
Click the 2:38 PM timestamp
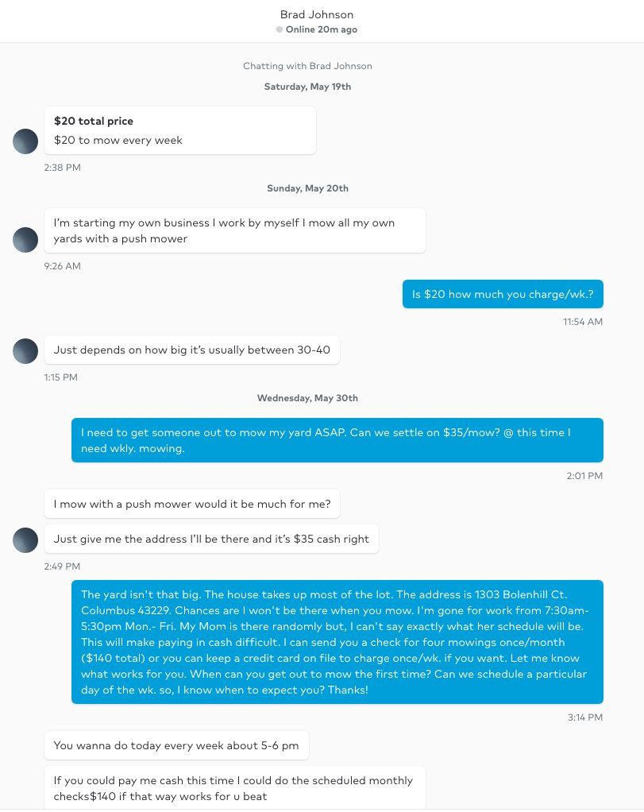[63, 168]
